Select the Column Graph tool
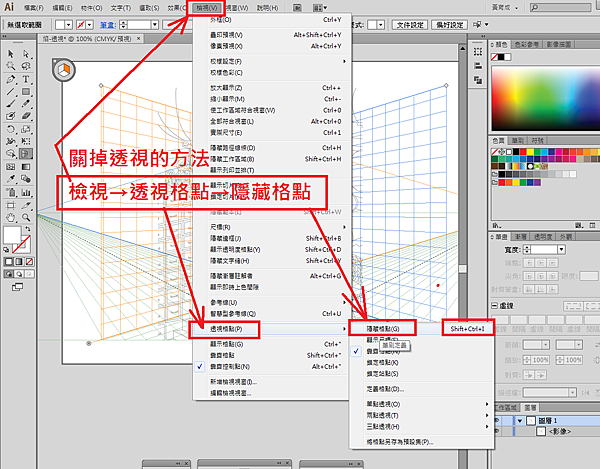 point(26,192)
